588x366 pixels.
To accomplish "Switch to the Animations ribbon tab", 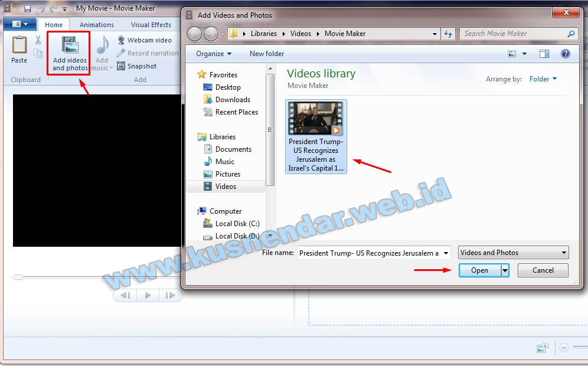I will click(96, 25).
